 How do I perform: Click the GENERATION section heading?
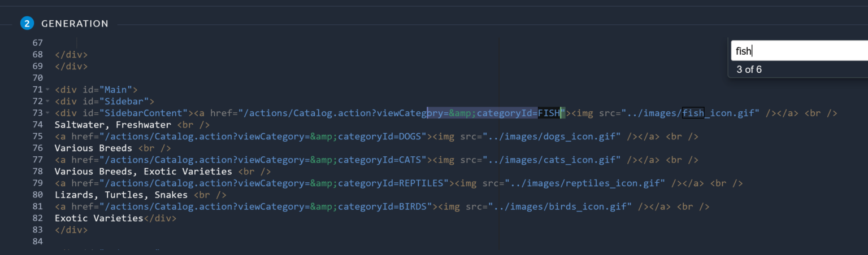75,24
